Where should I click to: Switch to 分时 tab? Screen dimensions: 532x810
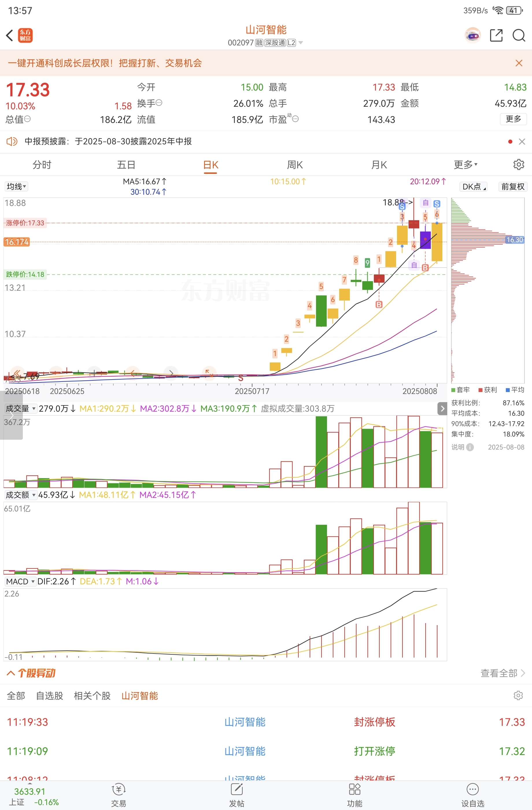42,165
